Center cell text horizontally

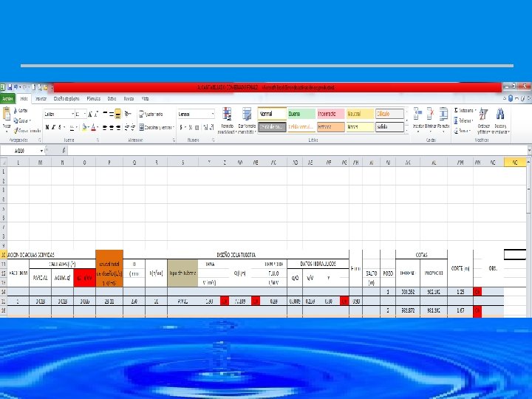(x=112, y=128)
